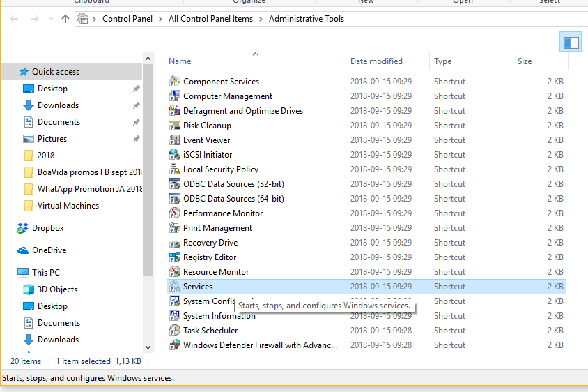Click Control Panel in address bar
This screenshot has width=588, height=392.
pos(127,19)
